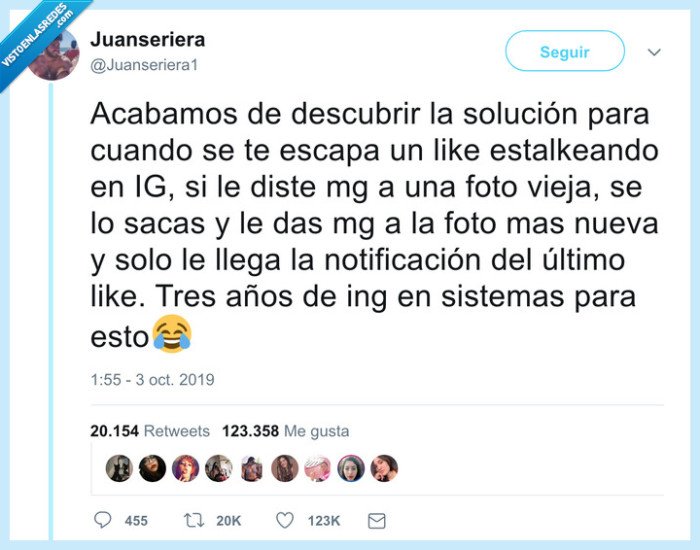This screenshot has width=700, height=550.
Task: Open Juanseriera's profile avatar picture
Action: pos(54,54)
